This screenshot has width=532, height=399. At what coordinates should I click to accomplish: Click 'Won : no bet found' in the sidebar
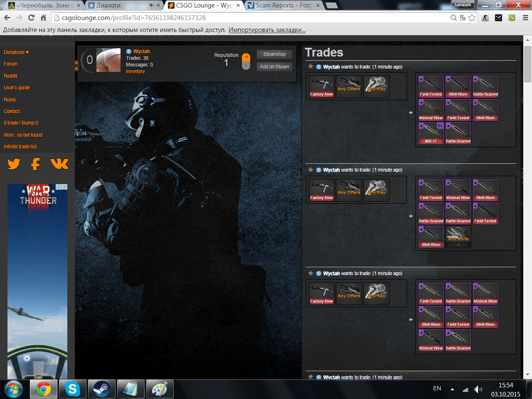(x=23, y=135)
